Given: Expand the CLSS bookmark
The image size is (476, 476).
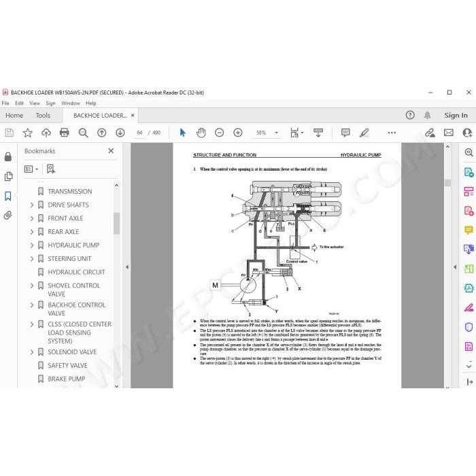Looking at the screenshot, I should [x=32, y=324].
